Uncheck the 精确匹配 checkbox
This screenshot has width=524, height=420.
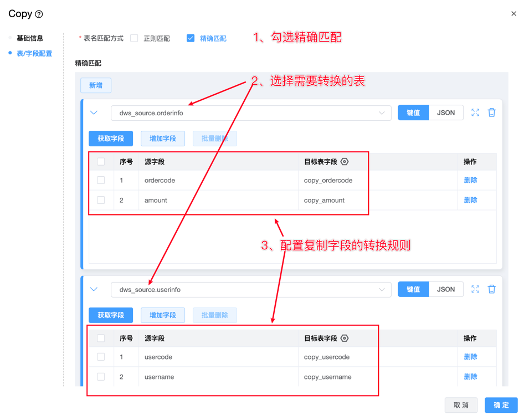191,38
